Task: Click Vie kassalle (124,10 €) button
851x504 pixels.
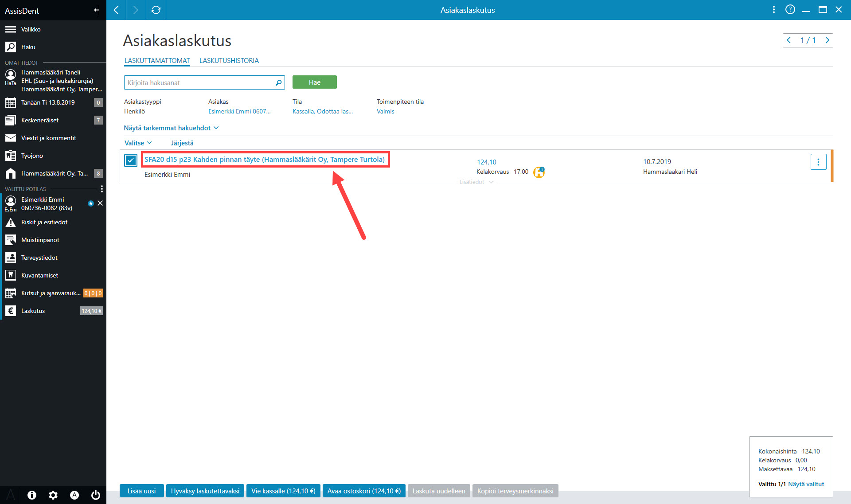Action: coord(283,491)
